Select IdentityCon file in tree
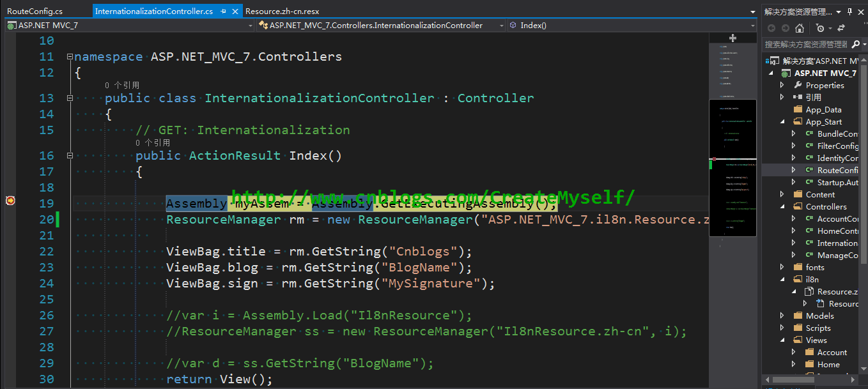Screen dimensions: 868x389 [837, 158]
